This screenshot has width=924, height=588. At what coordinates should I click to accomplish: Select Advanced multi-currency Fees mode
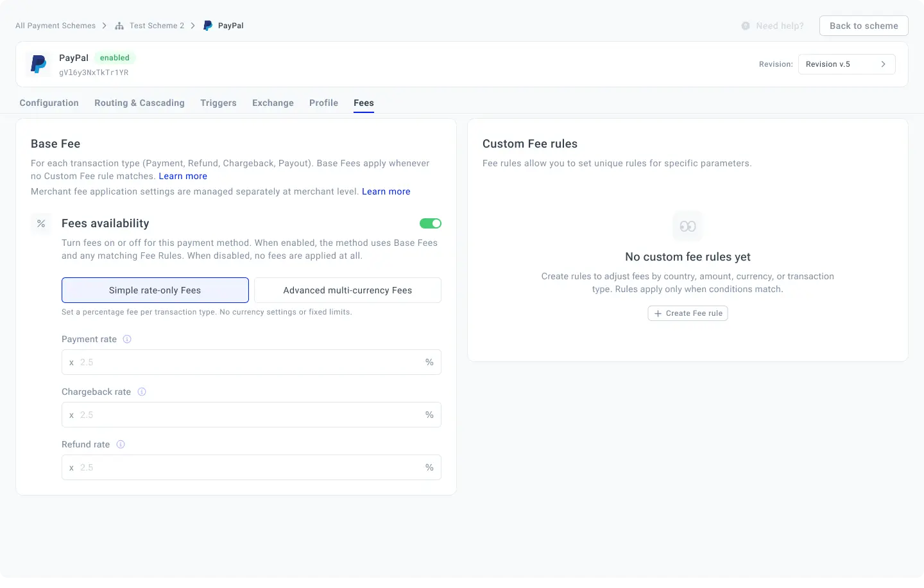click(348, 290)
